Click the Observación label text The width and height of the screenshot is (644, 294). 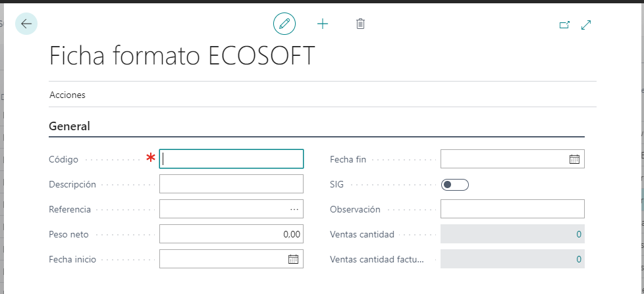tap(356, 210)
